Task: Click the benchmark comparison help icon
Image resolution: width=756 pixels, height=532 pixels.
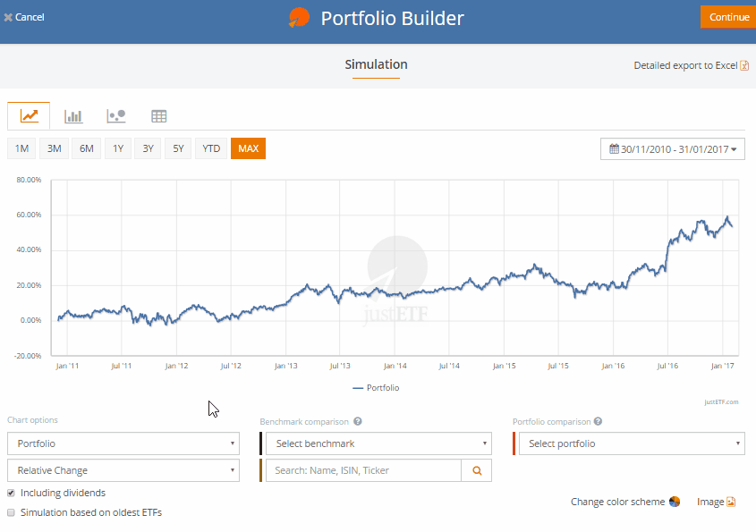Action: tap(358, 421)
